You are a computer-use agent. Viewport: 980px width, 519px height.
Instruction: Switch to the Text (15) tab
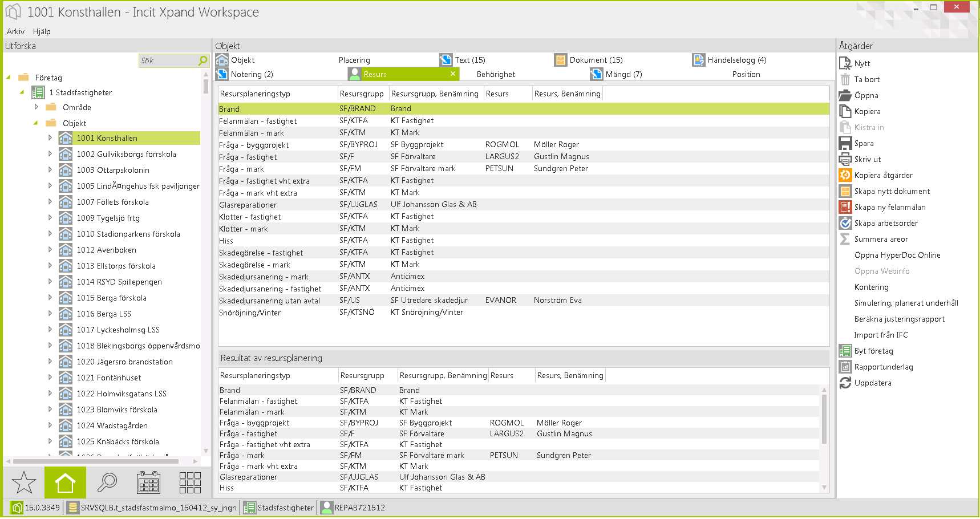[x=463, y=60]
